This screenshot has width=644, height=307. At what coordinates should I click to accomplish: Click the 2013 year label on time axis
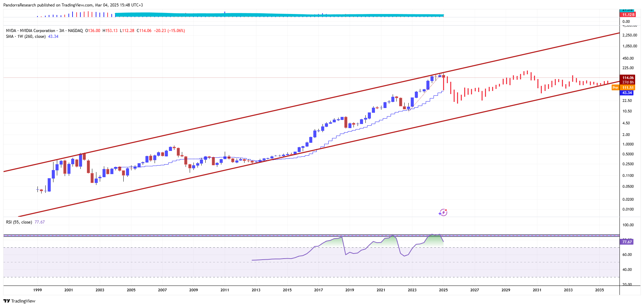click(256, 290)
